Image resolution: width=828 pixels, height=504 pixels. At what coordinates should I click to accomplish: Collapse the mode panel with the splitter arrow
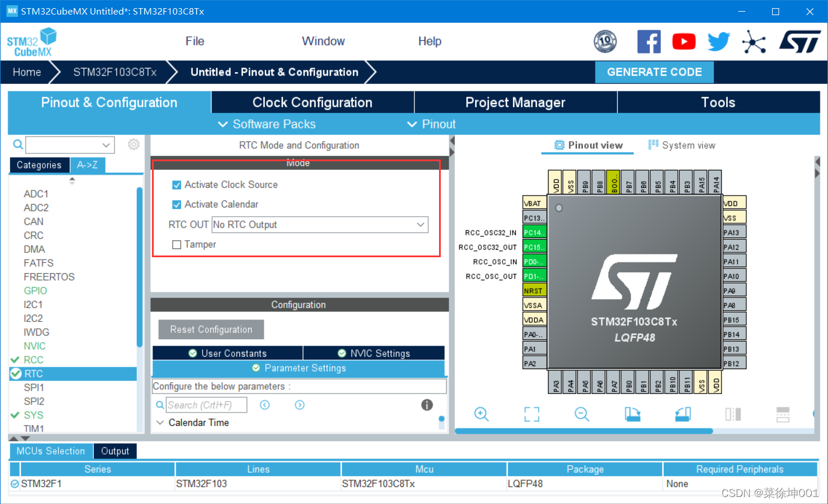click(452, 142)
